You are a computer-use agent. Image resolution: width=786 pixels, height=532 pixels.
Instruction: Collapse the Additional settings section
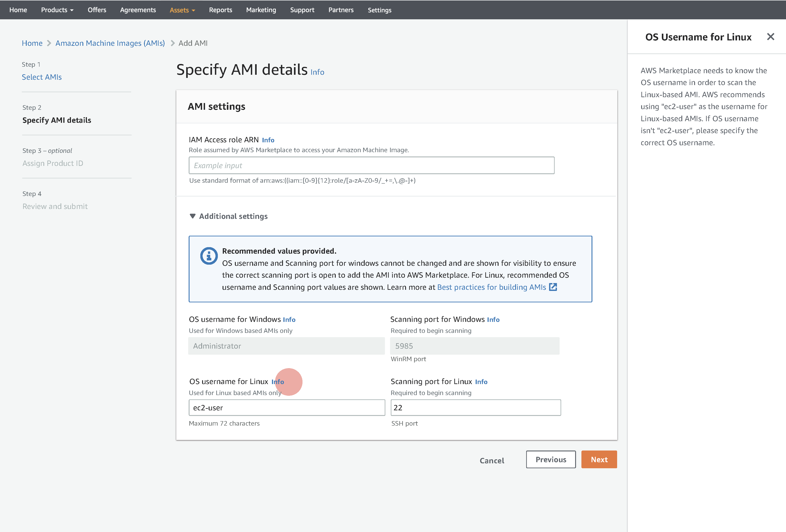tap(229, 216)
